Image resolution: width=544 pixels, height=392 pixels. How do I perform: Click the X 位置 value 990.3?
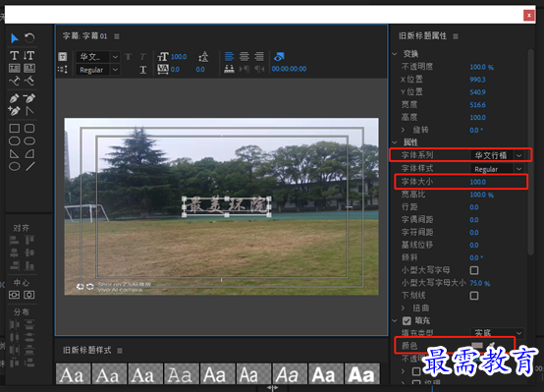pyautogui.click(x=478, y=80)
